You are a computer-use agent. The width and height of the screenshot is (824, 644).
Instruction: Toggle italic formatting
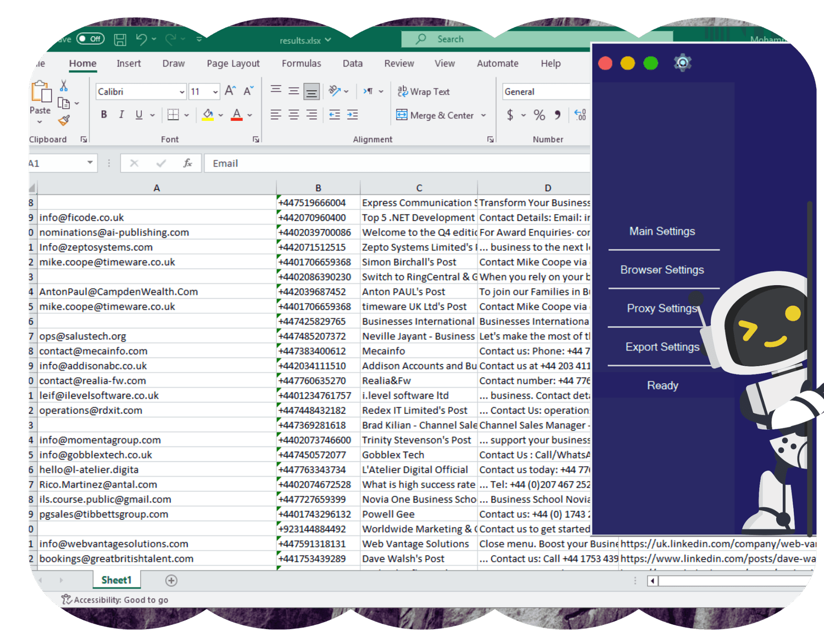point(121,115)
